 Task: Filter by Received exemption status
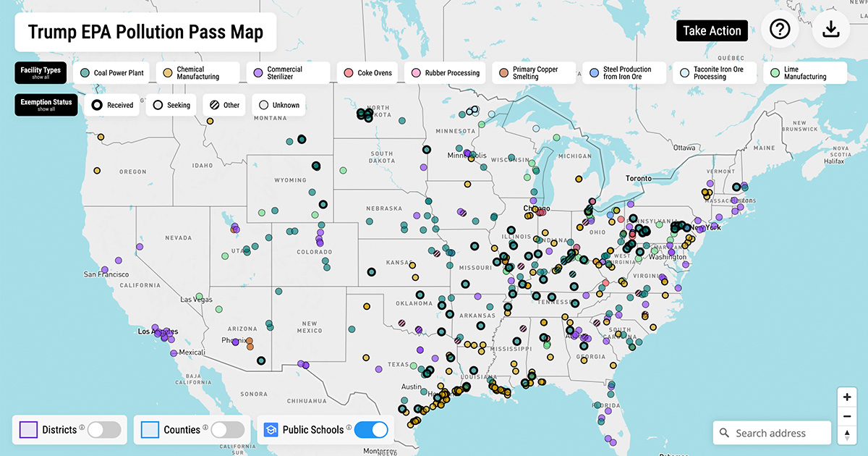pyautogui.click(x=113, y=105)
